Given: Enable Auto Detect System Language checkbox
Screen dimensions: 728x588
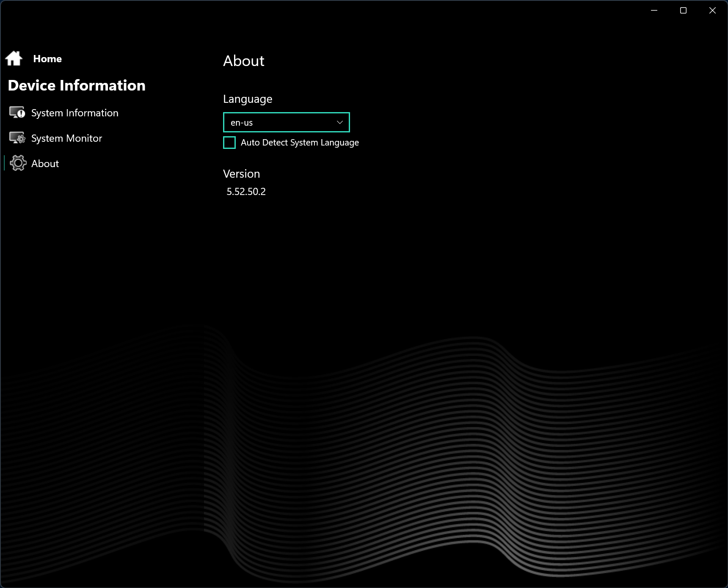Looking at the screenshot, I should pyautogui.click(x=229, y=143).
